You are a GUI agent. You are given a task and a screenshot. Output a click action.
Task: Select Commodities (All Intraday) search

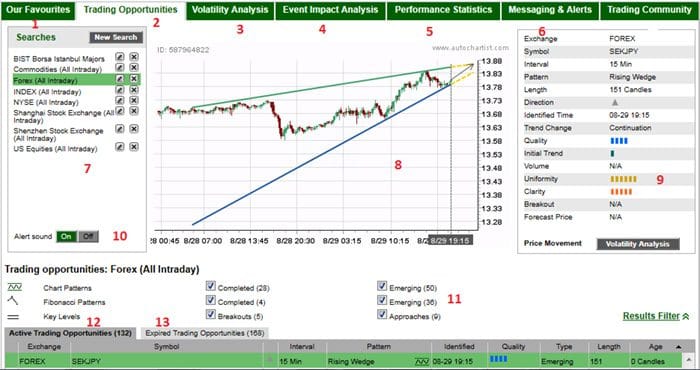click(x=58, y=70)
